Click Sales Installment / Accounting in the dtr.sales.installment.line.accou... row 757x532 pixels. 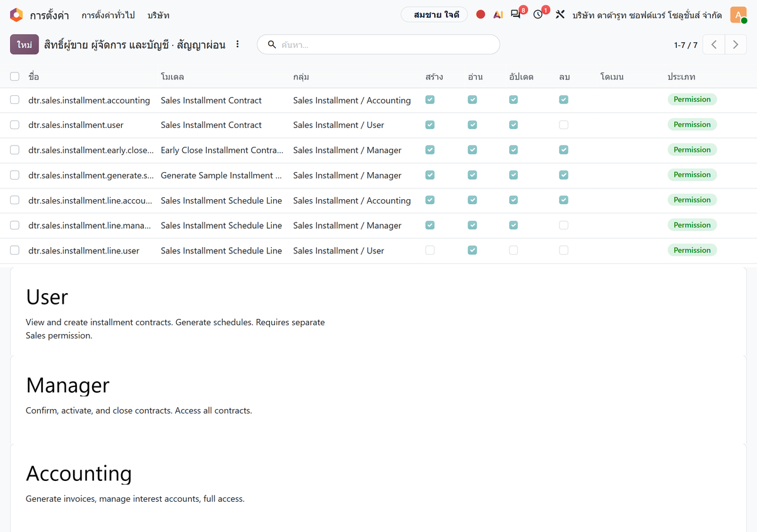tap(352, 200)
